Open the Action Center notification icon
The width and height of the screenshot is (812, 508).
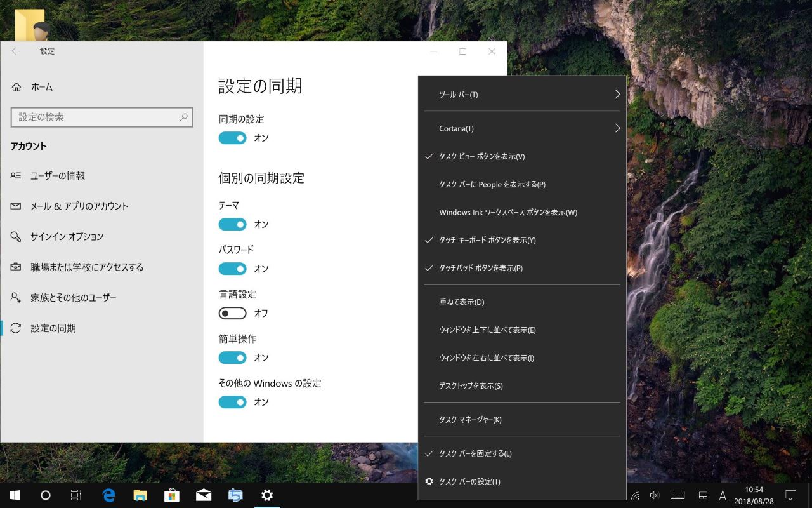click(790, 495)
